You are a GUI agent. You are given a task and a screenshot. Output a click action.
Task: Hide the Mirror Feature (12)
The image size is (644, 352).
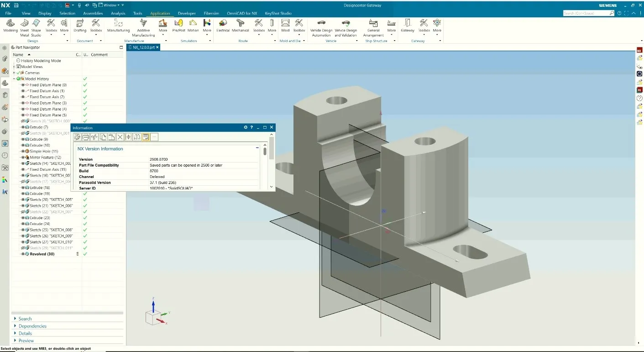click(x=23, y=158)
